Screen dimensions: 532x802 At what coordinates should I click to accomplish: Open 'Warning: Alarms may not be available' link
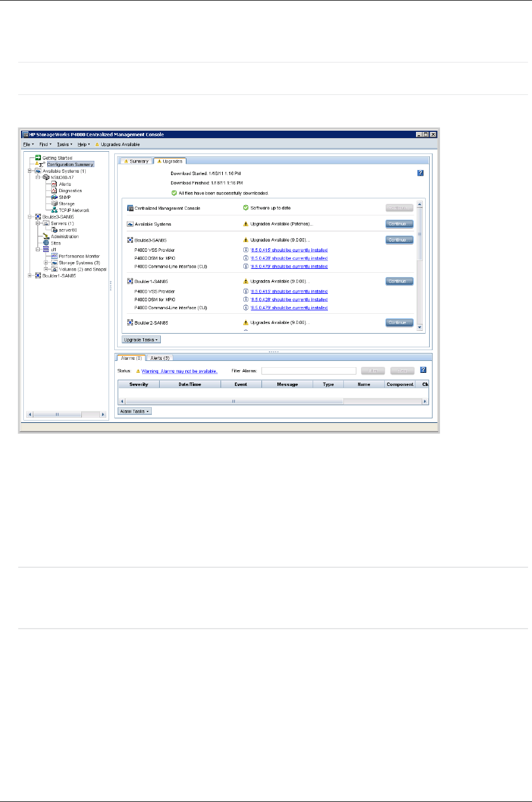179,371
